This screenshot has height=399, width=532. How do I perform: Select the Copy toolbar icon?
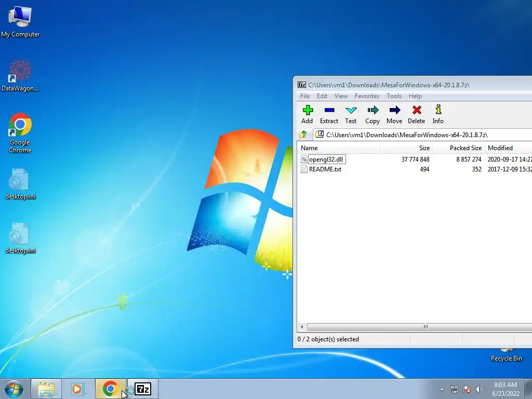tap(372, 115)
